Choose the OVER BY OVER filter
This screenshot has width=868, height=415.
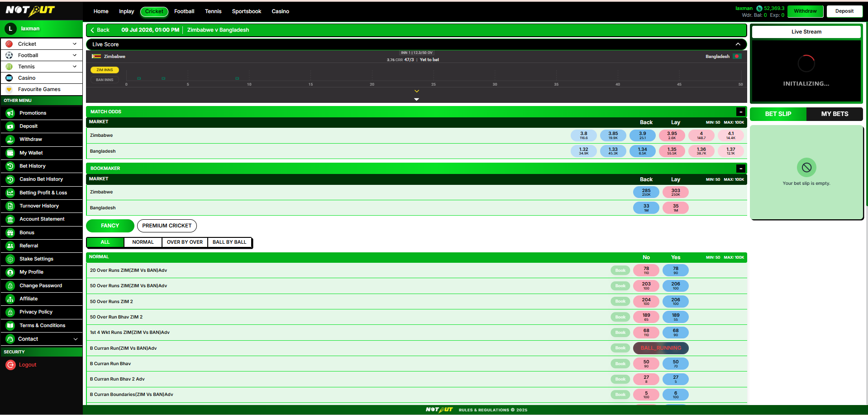click(185, 242)
